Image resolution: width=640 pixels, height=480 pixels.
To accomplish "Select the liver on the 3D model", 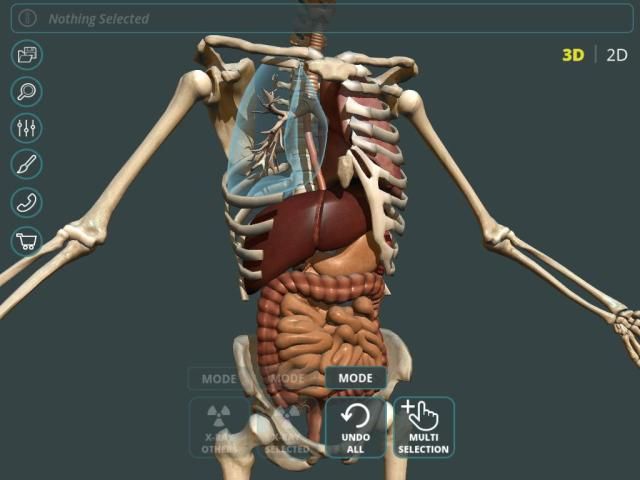I will click(300, 225).
